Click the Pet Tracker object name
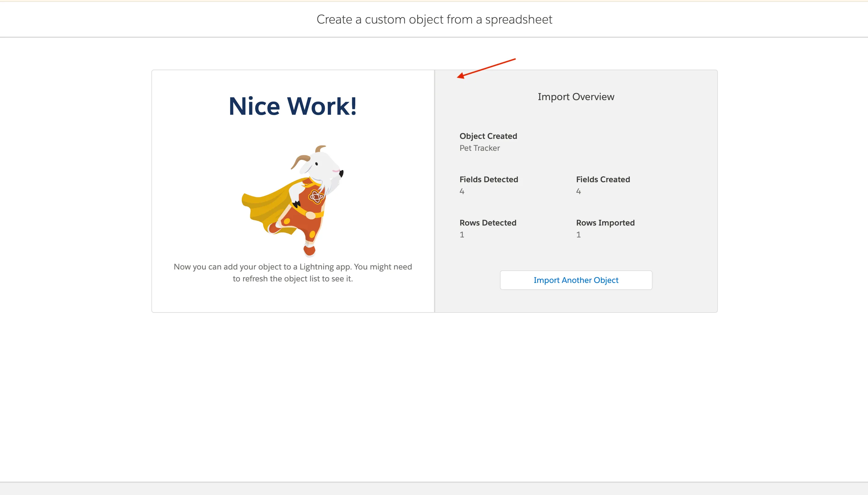The image size is (868, 495). click(479, 148)
